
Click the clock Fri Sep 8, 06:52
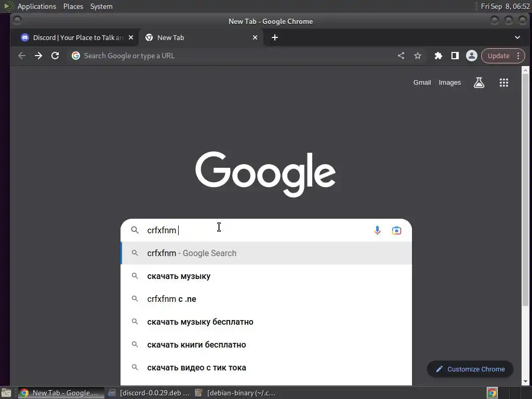coord(505,6)
